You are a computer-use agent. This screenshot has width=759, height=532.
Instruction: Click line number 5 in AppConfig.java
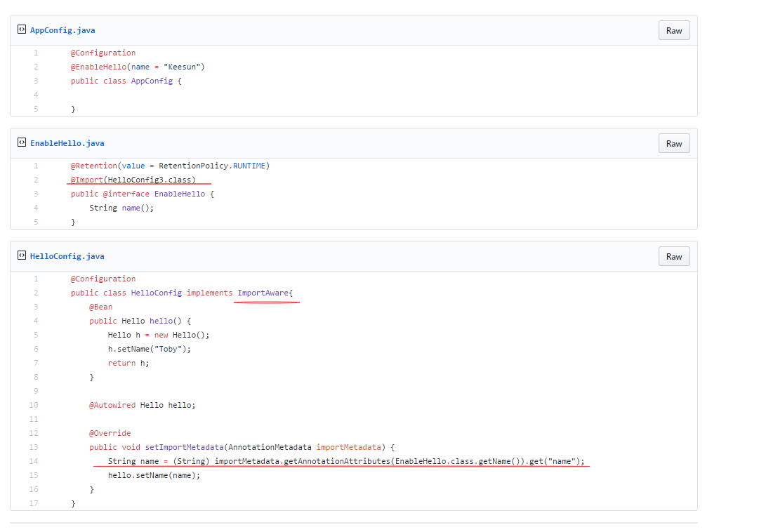[x=36, y=109]
